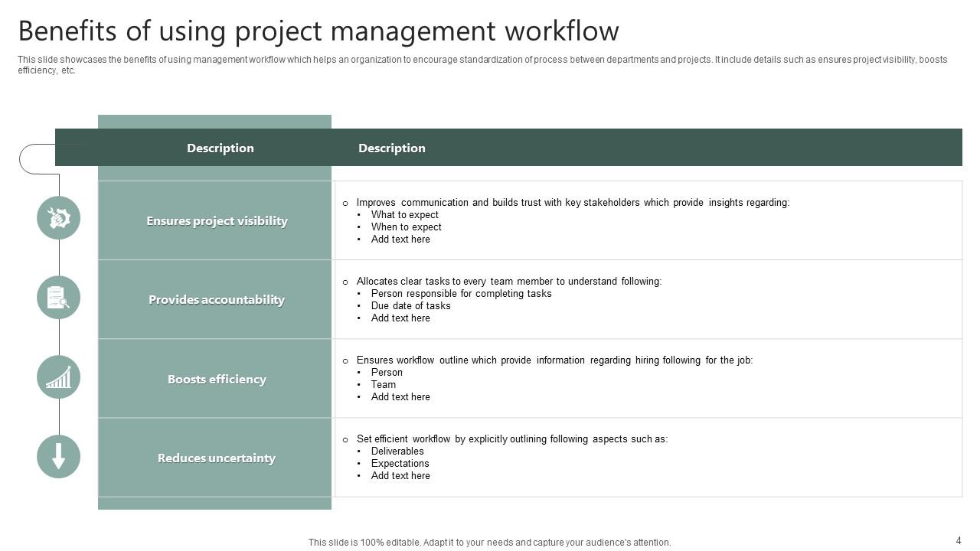The width and height of the screenshot is (980, 551).
Task: Click the Boosts efficiency label
Action: point(217,380)
